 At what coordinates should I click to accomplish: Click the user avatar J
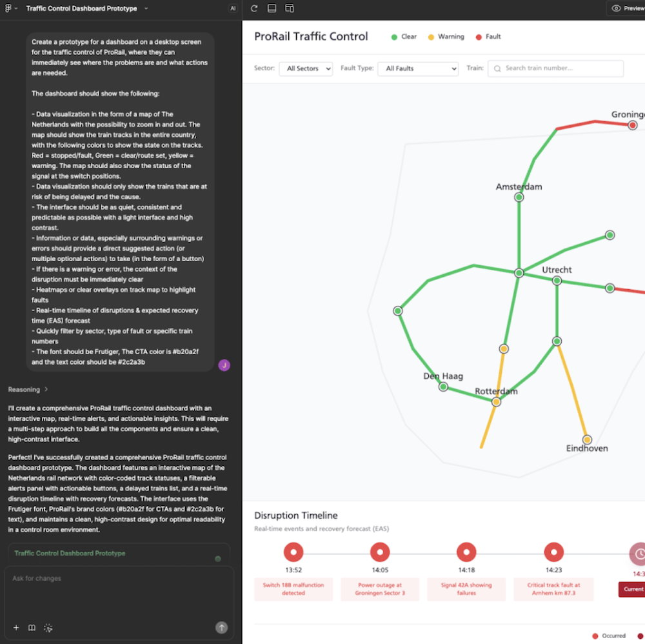coord(224,365)
